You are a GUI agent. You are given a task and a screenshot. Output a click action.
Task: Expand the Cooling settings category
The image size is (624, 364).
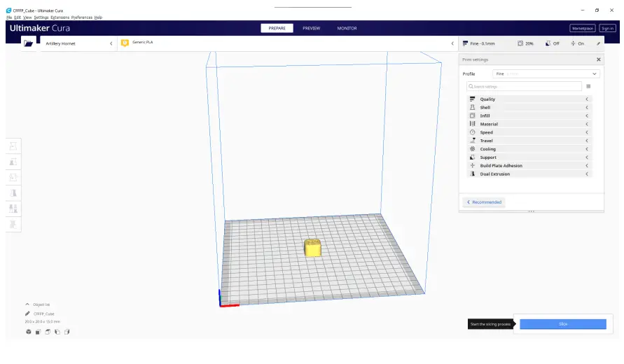click(529, 149)
